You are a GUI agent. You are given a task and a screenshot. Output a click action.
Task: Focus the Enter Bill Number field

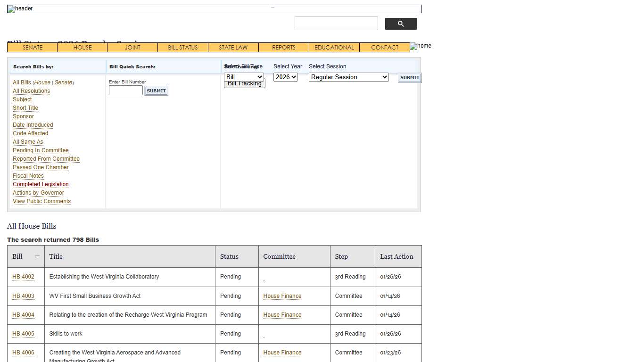(x=125, y=90)
